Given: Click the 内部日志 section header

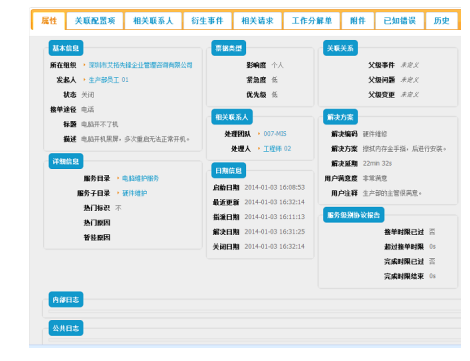Looking at the screenshot, I should (x=66, y=300).
